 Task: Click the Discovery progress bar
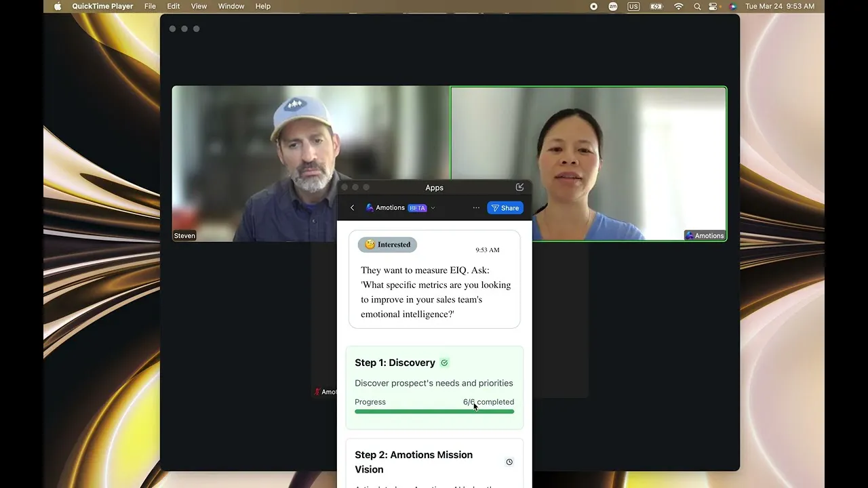[x=434, y=411]
